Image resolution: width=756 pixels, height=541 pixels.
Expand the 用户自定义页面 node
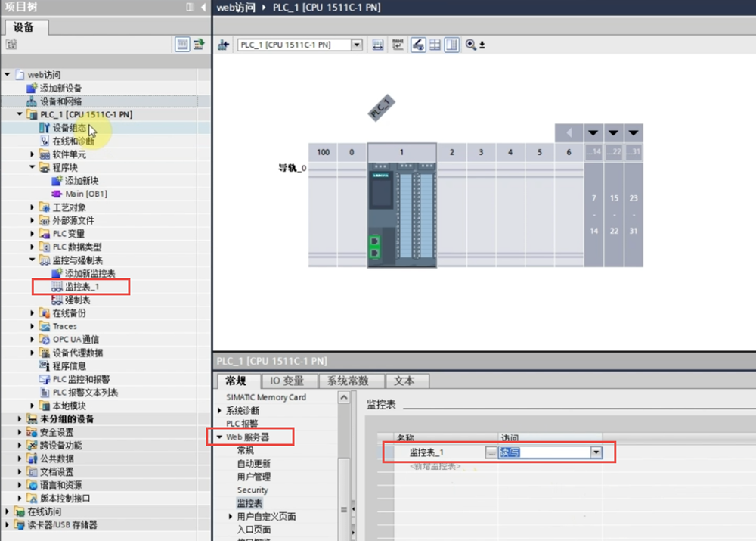tap(231, 517)
